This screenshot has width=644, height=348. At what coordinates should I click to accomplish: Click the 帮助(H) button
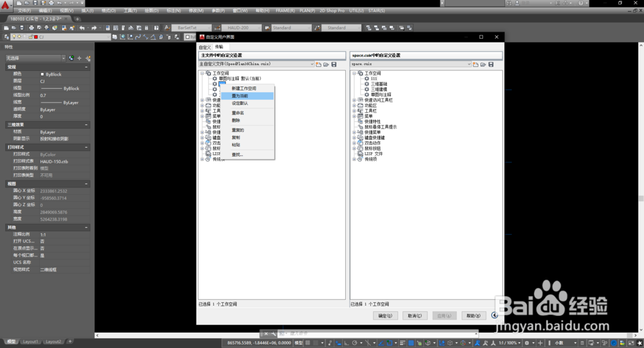473,316
